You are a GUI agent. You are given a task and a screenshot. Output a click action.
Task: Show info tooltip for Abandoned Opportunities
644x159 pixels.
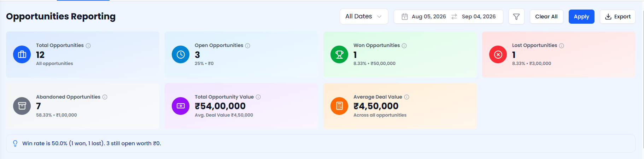click(105, 97)
